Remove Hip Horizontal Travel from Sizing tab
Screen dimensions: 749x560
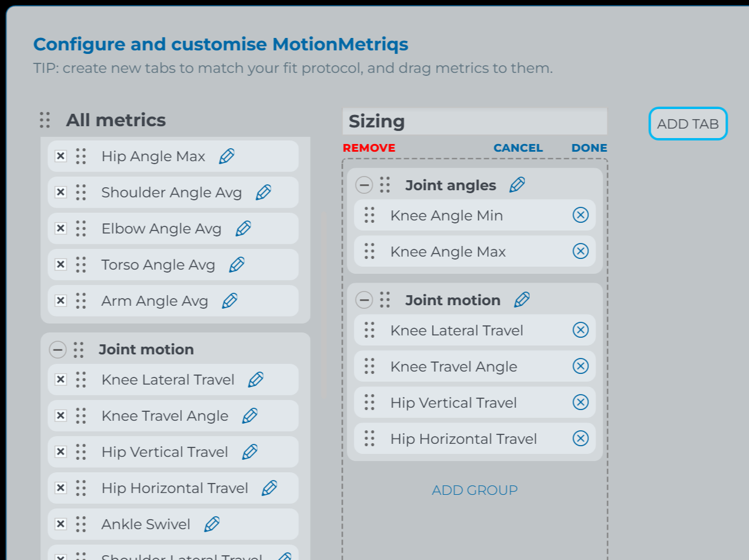point(581,439)
